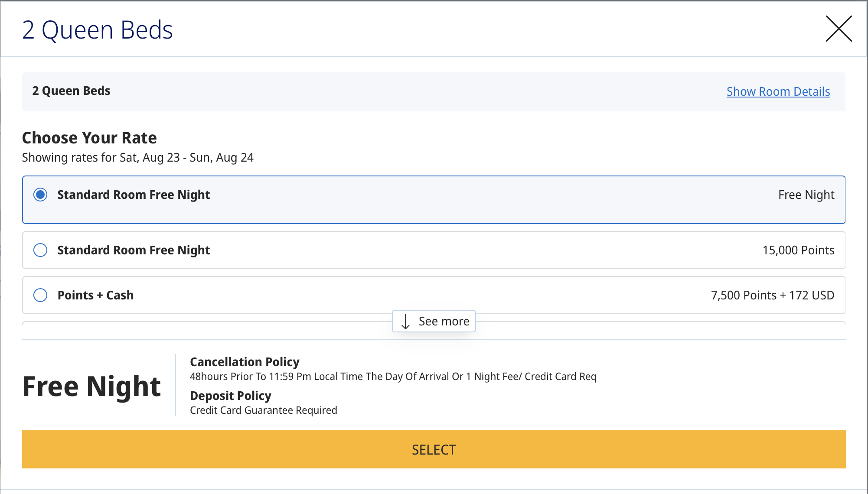
Task: Click the scrollbar at the right edge
Action: tap(865, 247)
